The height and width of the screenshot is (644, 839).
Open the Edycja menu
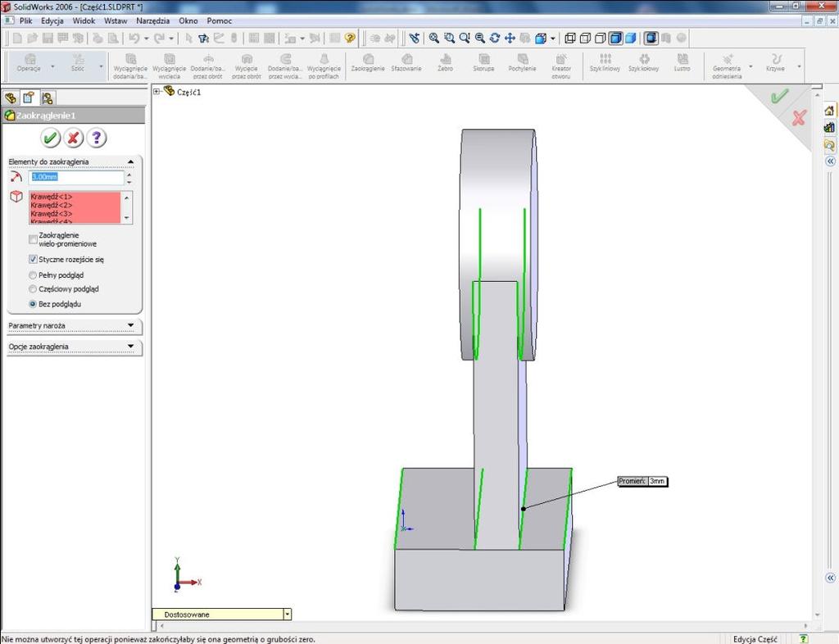coord(52,20)
